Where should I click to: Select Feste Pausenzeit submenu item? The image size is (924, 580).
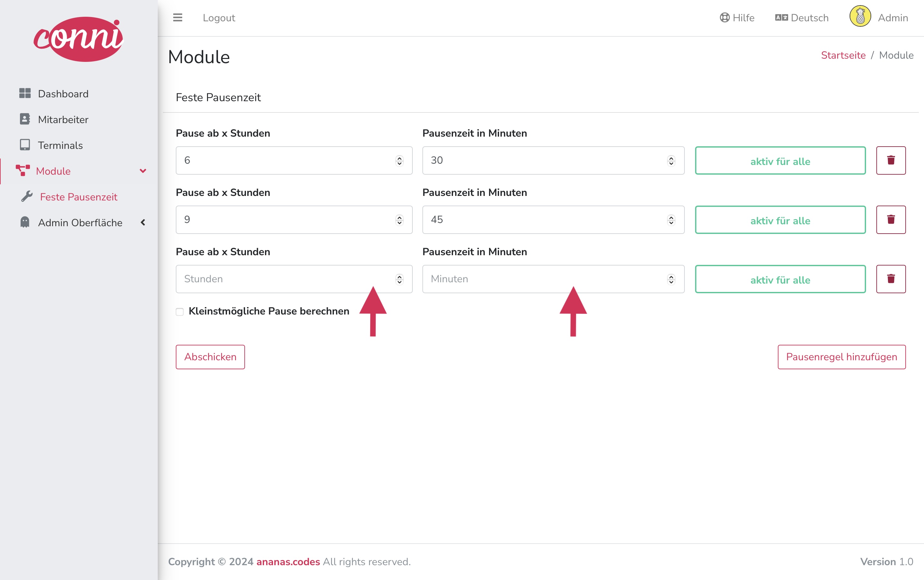(x=79, y=197)
